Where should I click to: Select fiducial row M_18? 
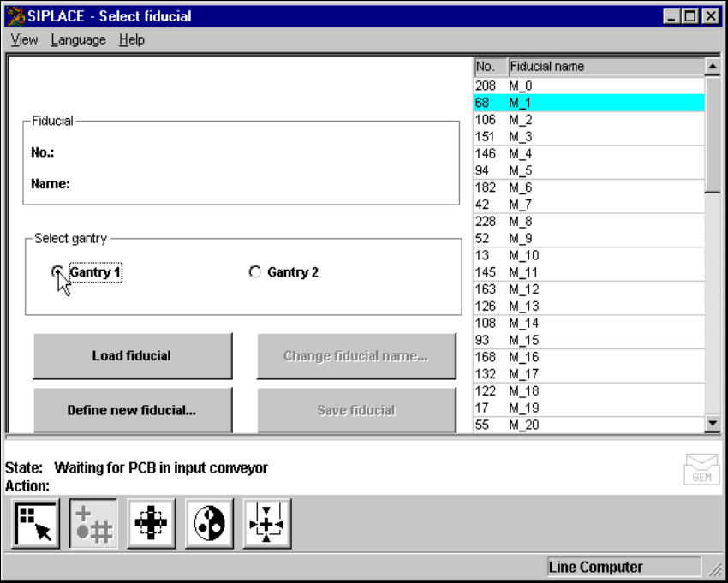point(588,391)
